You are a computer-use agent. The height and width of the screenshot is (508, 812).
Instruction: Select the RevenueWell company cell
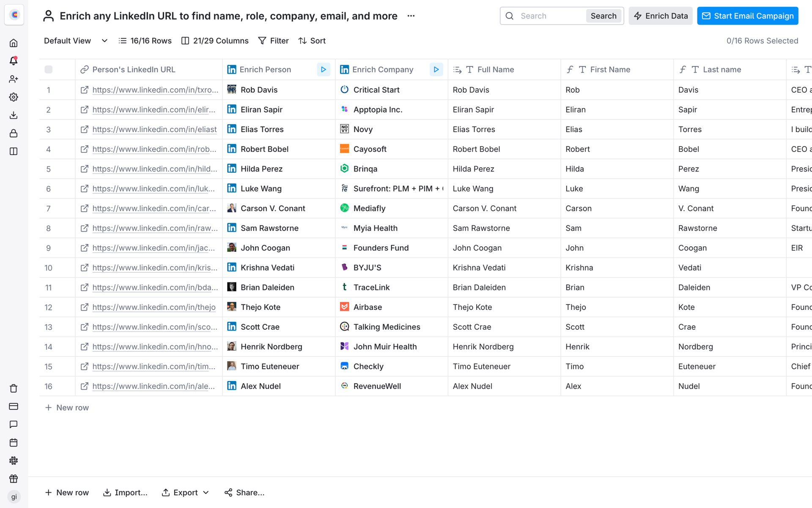click(392, 386)
